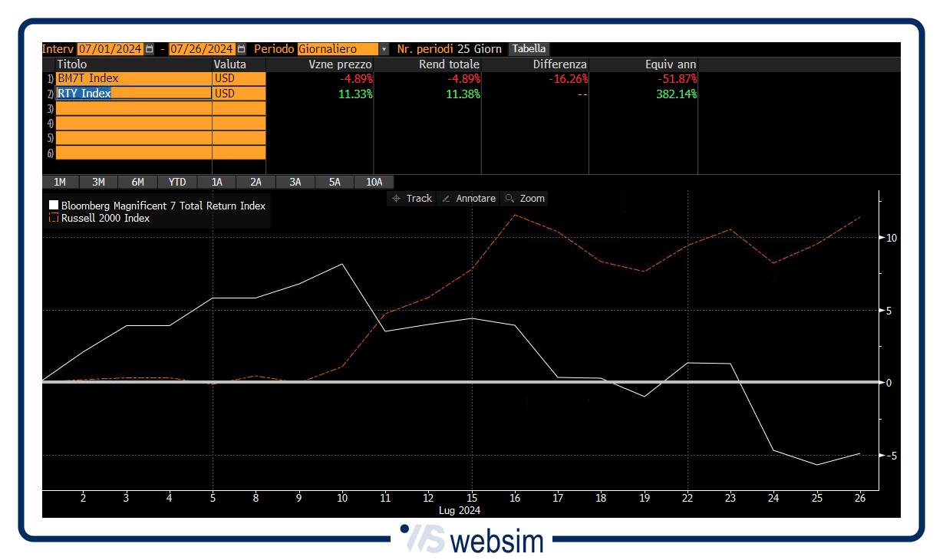The image size is (943, 560).
Task: Select the 1M time range tab
Action: [x=60, y=182]
